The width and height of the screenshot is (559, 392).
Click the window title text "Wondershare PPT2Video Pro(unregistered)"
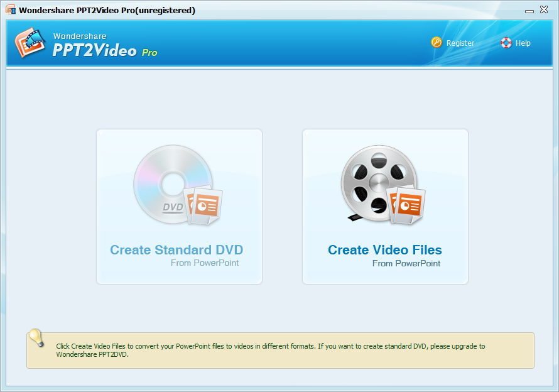pos(107,10)
